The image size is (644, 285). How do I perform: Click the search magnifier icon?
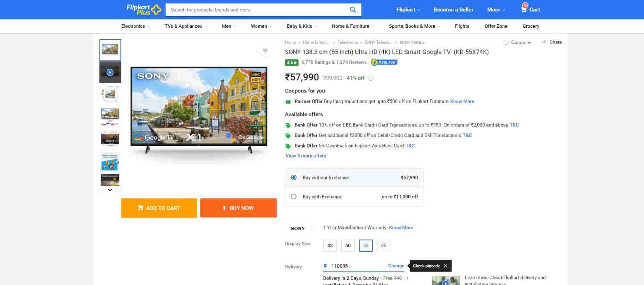[x=352, y=10]
